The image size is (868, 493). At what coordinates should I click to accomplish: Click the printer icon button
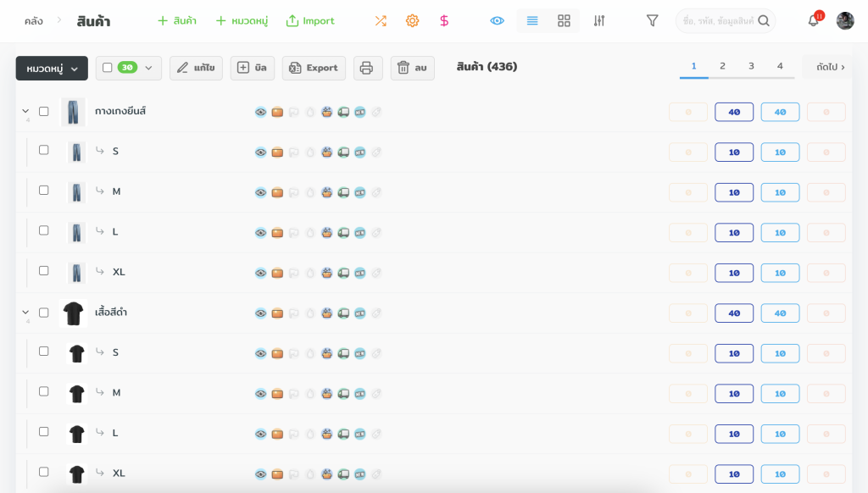pos(367,68)
